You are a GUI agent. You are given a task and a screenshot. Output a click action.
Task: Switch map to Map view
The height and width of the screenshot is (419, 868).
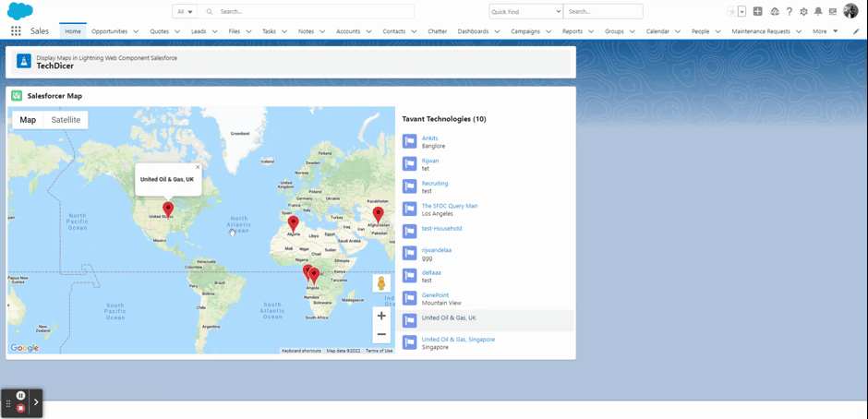(28, 120)
